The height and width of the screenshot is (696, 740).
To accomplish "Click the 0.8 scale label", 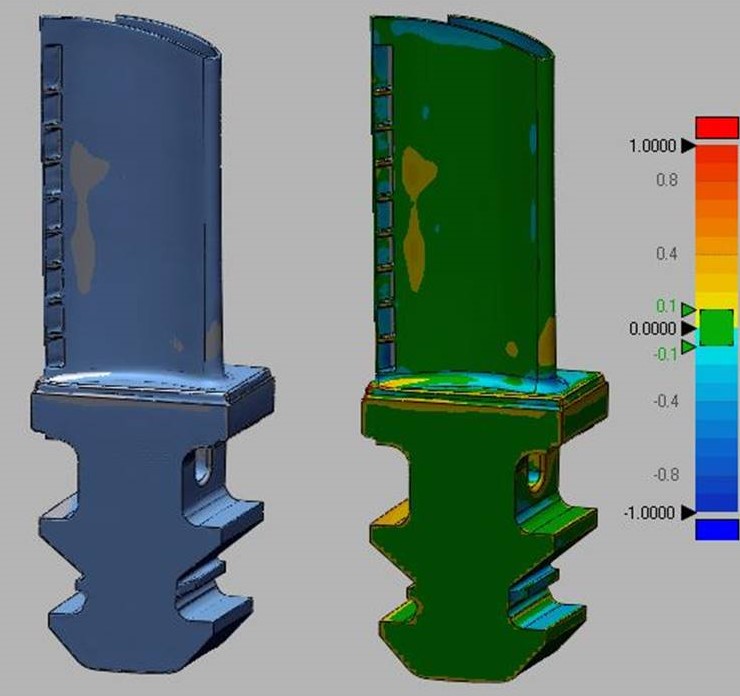I will 667,180.
